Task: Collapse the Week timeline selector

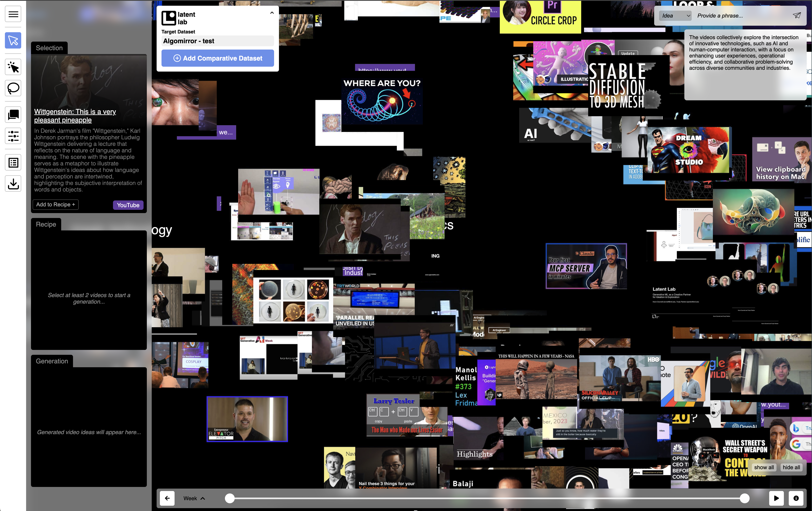Action: (x=203, y=498)
